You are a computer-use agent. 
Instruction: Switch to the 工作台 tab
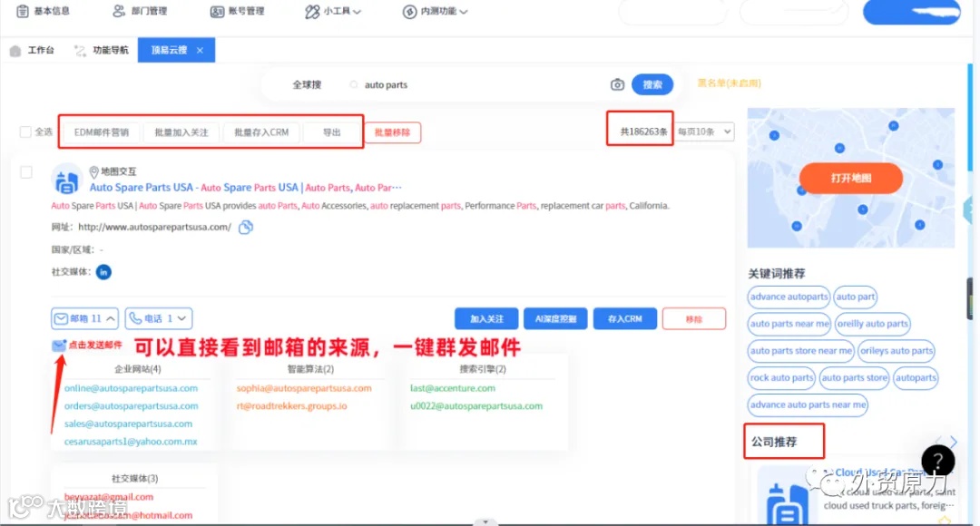point(33,50)
